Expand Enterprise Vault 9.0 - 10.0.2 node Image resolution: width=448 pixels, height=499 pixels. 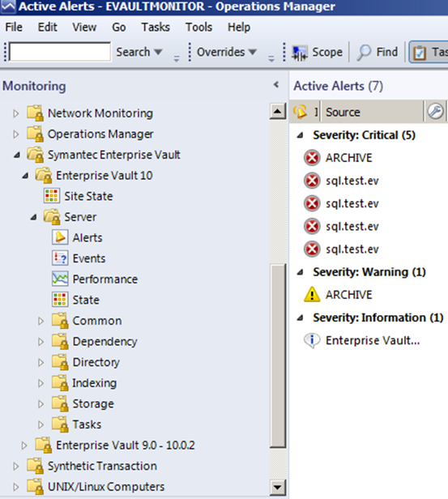24,446
